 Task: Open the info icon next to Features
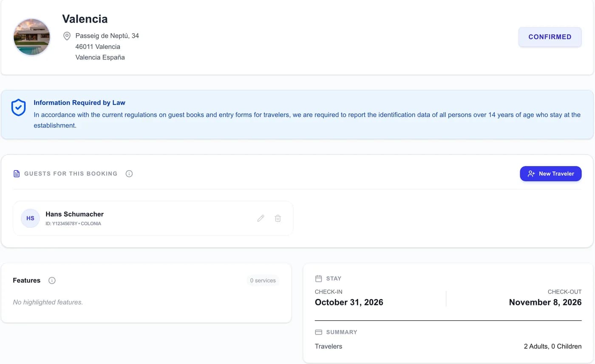pos(52,280)
